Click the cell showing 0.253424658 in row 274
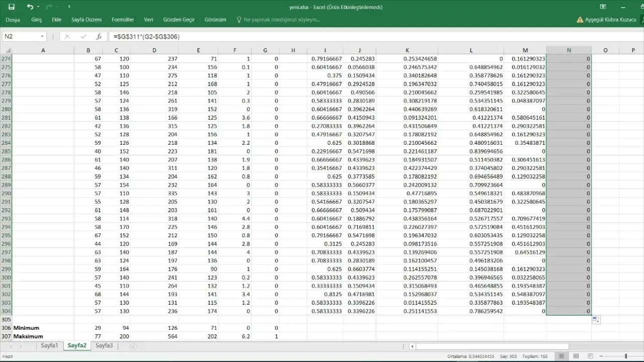 click(407, 59)
